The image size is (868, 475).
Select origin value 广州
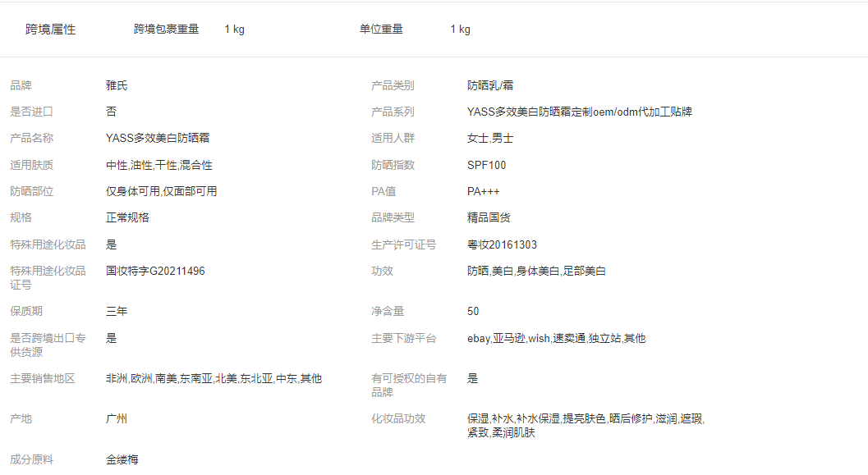click(x=117, y=418)
